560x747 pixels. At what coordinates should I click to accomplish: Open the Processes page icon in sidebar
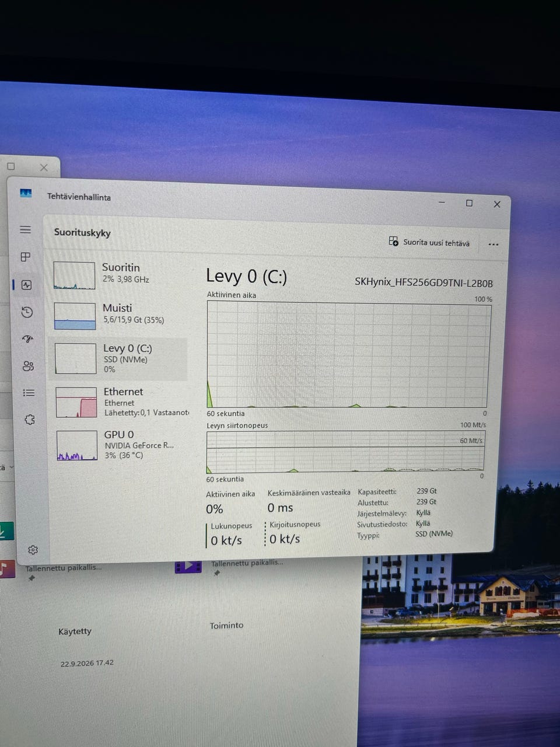[26, 257]
